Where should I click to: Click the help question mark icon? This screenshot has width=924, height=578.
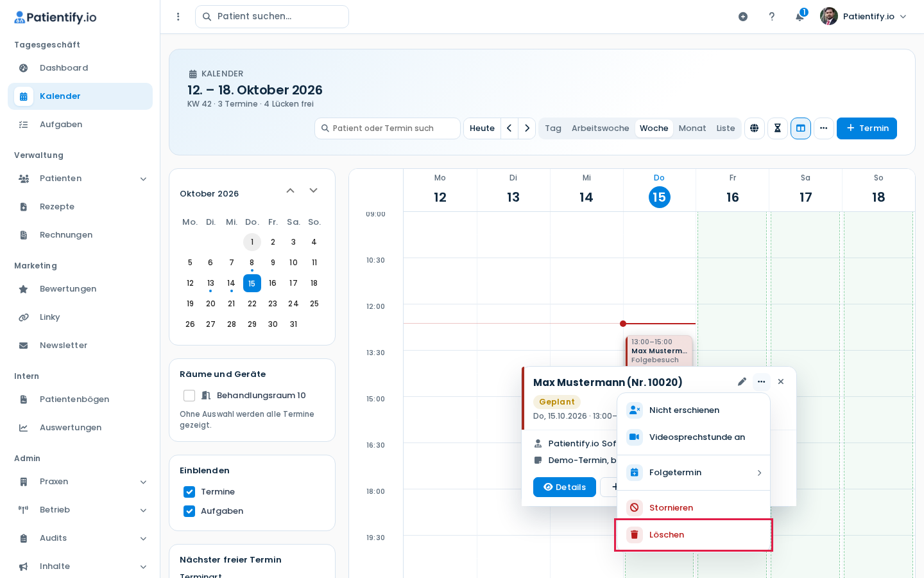771,17
